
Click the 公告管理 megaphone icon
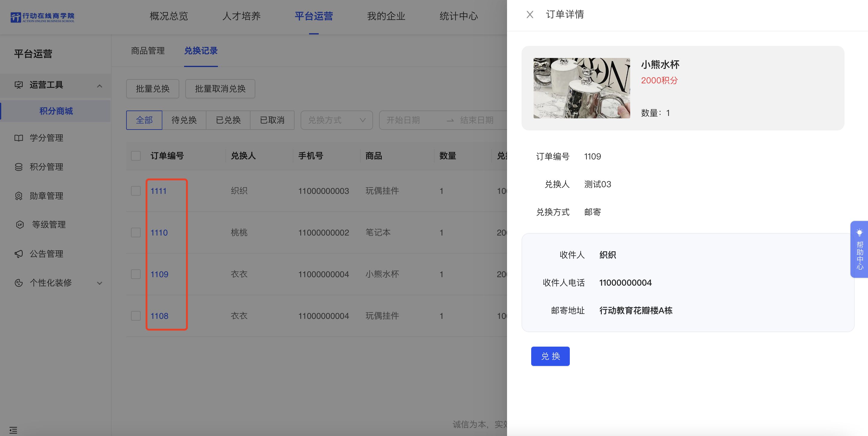(x=19, y=254)
